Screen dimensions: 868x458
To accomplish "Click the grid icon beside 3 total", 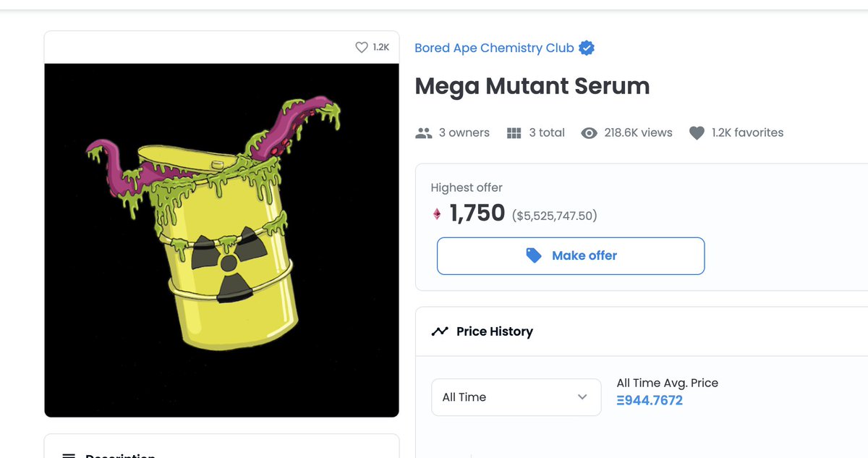I will tap(514, 133).
